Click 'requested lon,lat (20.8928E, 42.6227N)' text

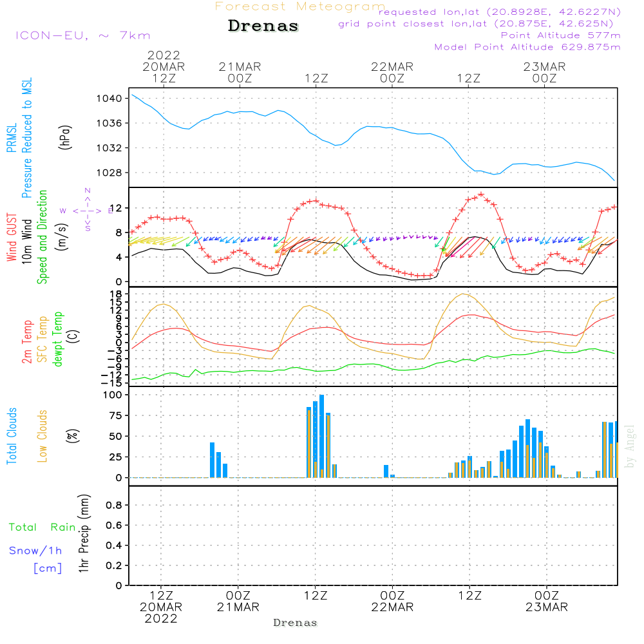tap(500, 12)
